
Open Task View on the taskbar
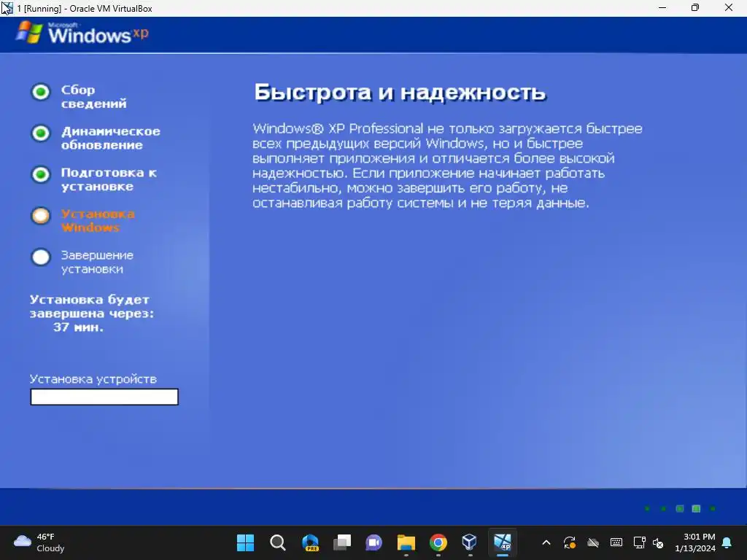coord(342,542)
